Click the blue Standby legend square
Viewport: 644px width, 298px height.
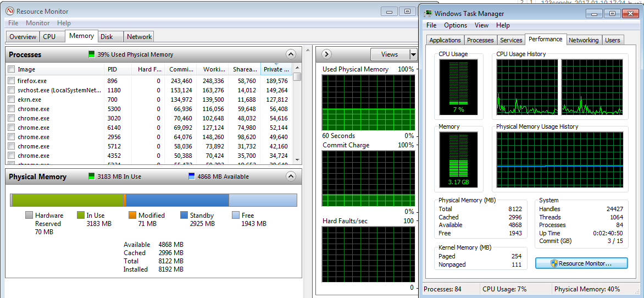pyautogui.click(x=185, y=216)
